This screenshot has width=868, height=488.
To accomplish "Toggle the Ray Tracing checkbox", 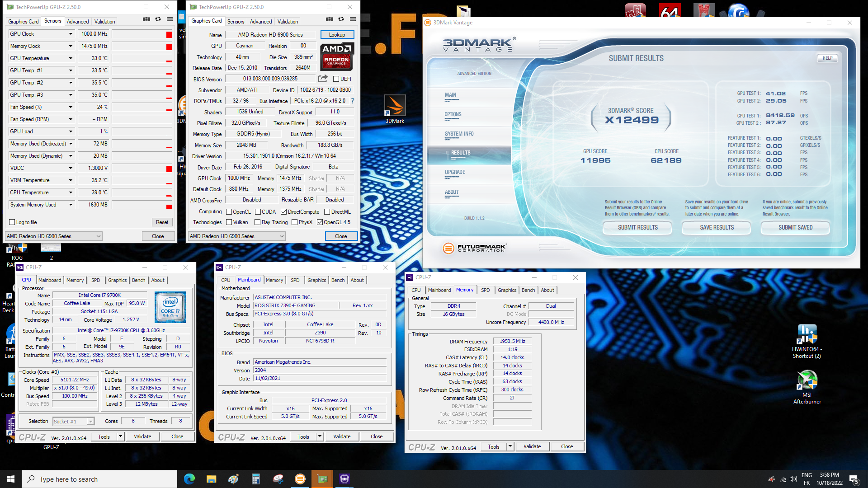I will pos(257,222).
